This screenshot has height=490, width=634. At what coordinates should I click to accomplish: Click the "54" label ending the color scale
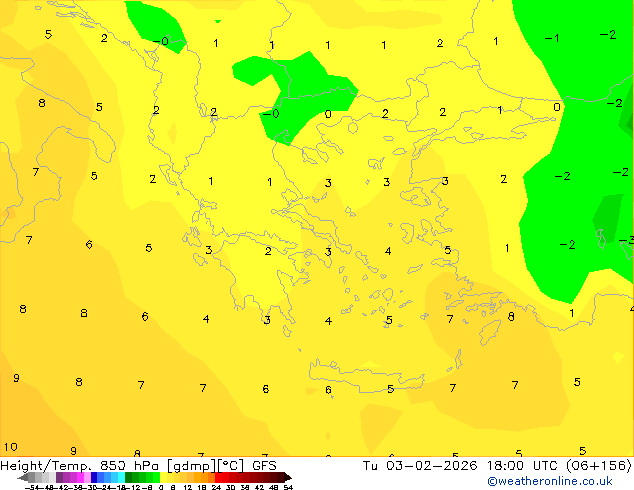coord(288,487)
